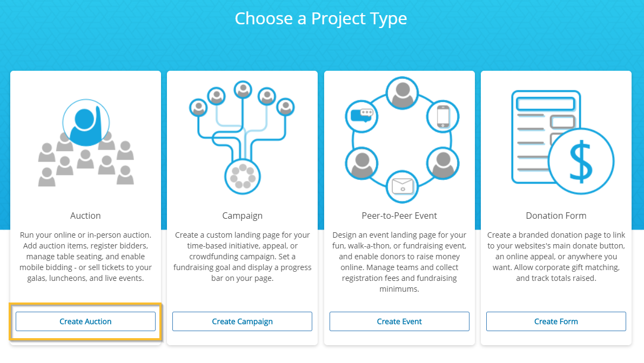This screenshot has width=644, height=363.
Task: Click the Choose a Project Type heading
Action: (321, 19)
